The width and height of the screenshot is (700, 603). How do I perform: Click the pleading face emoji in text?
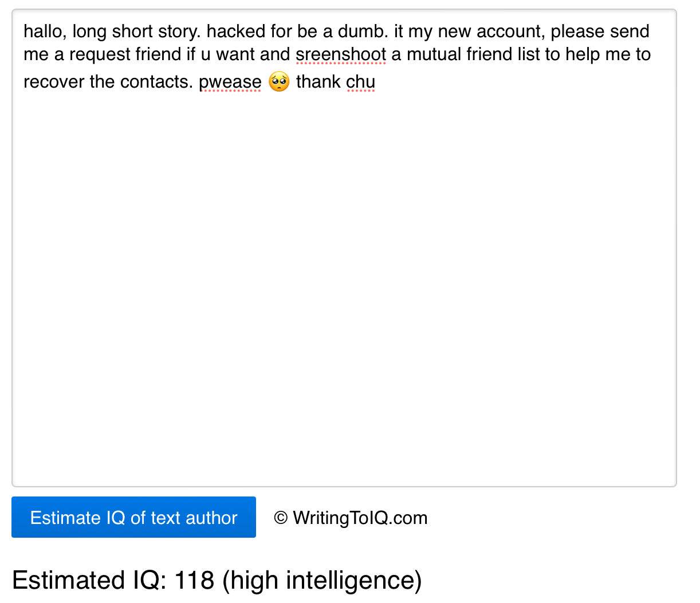pyautogui.click(x=279, y=81)
